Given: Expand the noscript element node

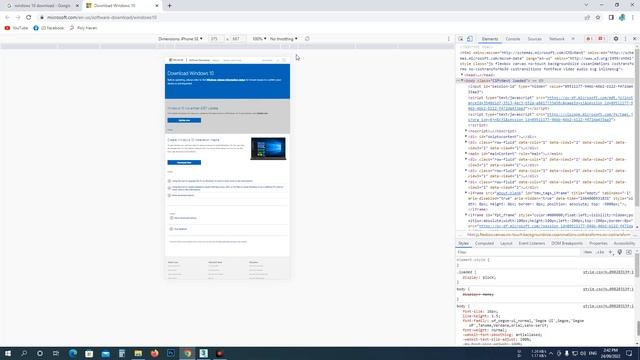Looking at the screenshot, I should pyautogui.click(x=466, y=131).
